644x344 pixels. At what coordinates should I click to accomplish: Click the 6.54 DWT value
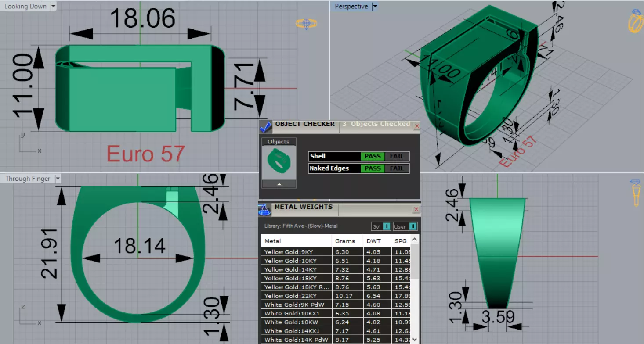coord(374,296)
